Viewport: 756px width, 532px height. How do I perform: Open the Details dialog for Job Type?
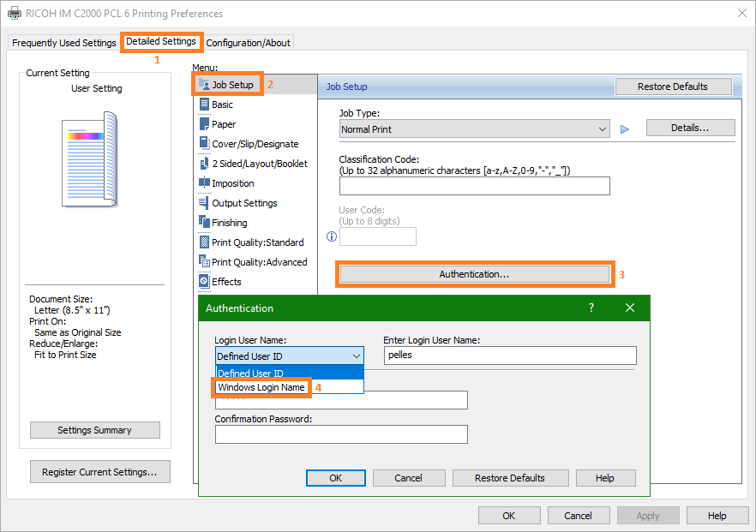click(690, 127)
